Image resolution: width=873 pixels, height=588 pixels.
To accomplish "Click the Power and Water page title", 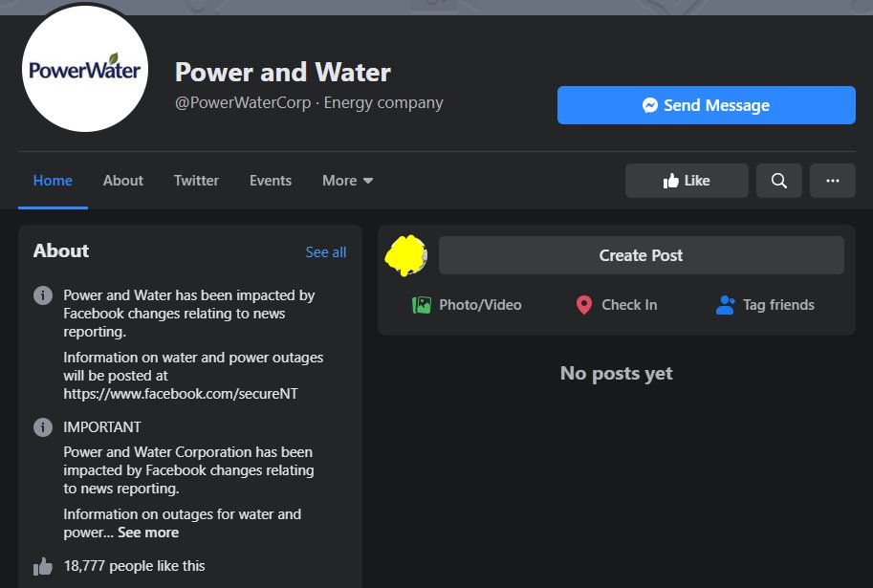I will [x=283, y=72].
